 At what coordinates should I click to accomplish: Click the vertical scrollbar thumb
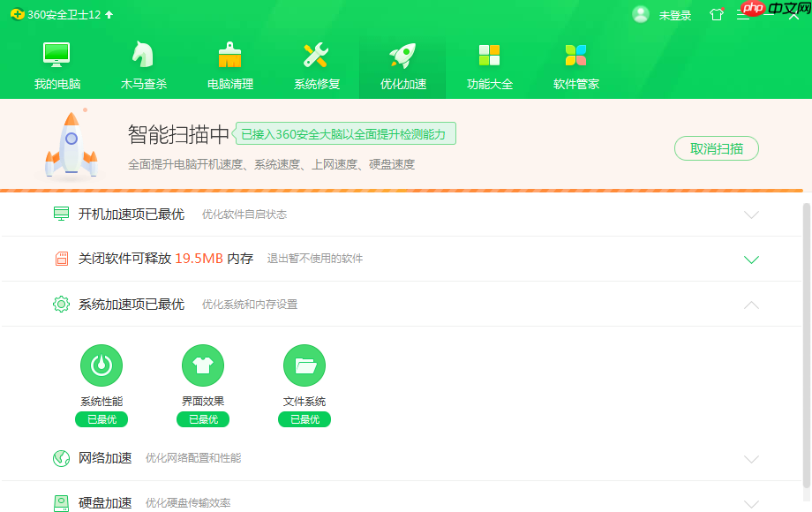tap(807, 346)
